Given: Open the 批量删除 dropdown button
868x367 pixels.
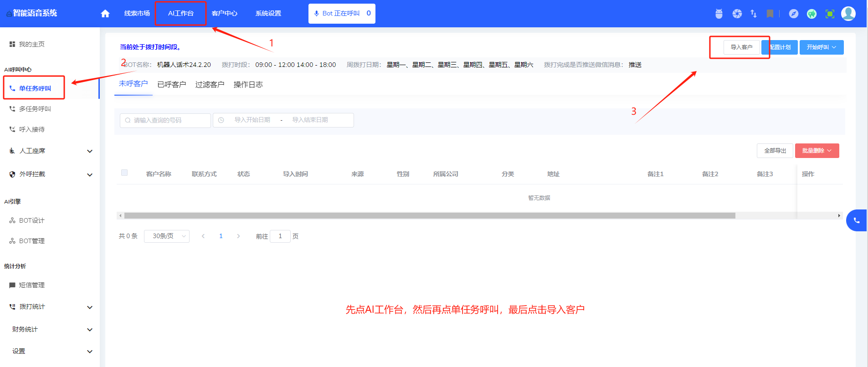Looking at the screenshot, I should click(817, 151).
